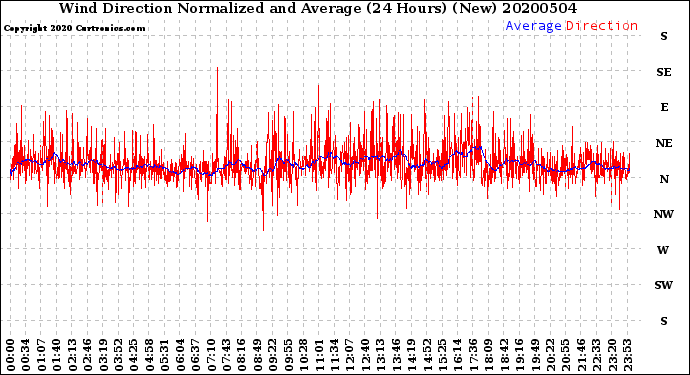
Task: Click the "03:19" time axis label
Action: coord(103,355)
